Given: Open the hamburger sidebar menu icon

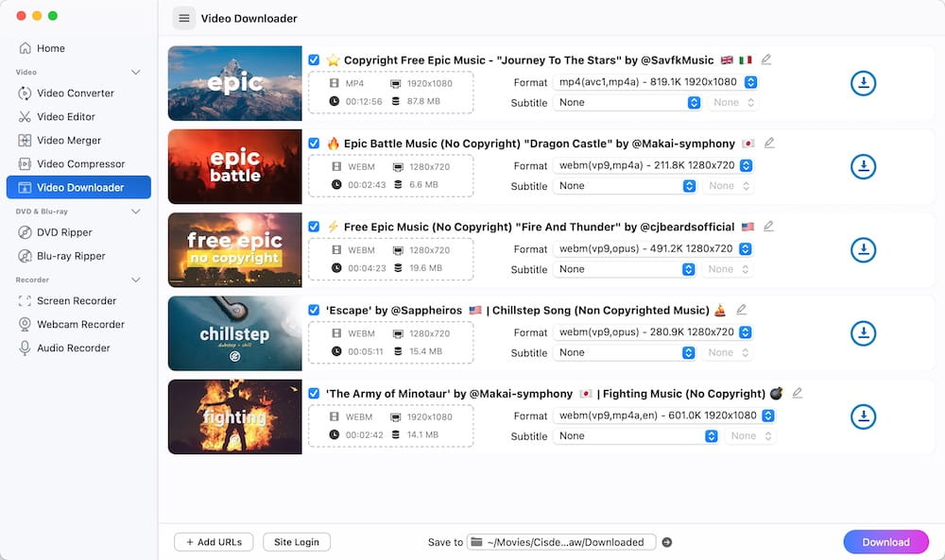Looking at the screenshot, I should (x=184, y=18).
